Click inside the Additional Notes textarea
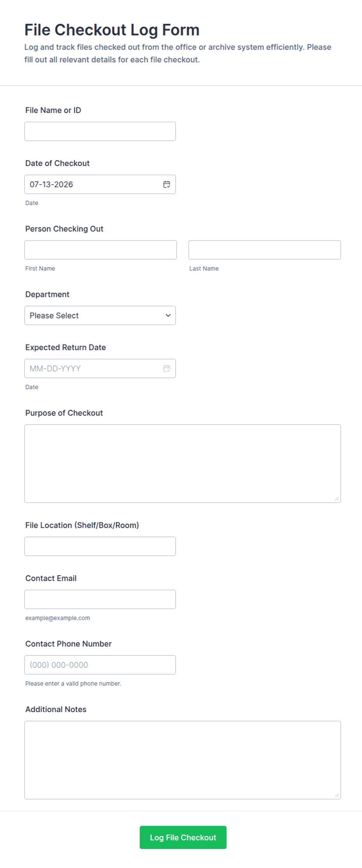 pyautogui.click(x=183, y=760)
